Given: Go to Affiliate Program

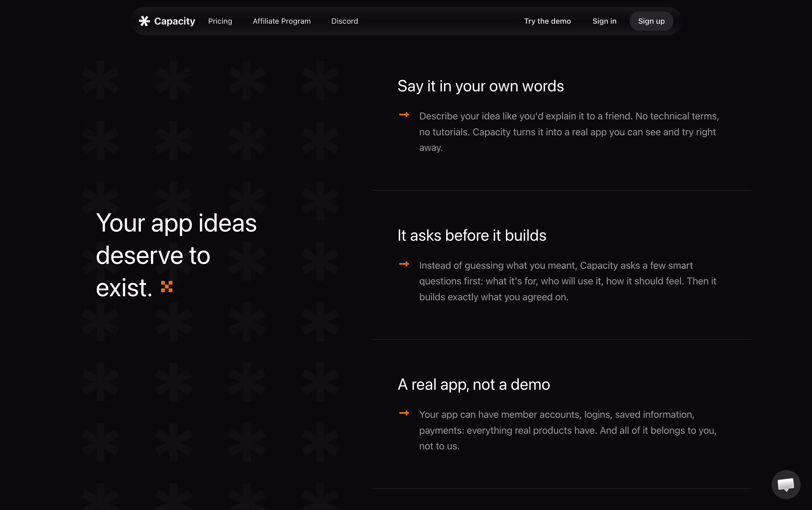Looking at the screenshot, I should 282,21.
